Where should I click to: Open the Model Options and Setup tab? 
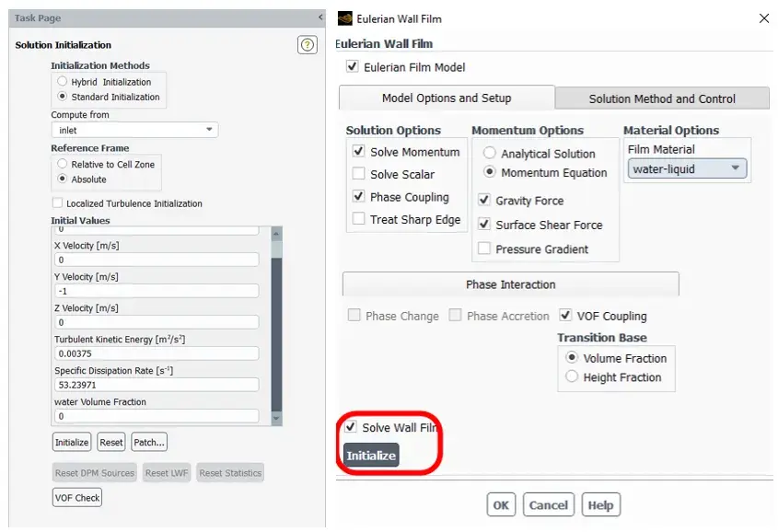click(x=447, y=98)
